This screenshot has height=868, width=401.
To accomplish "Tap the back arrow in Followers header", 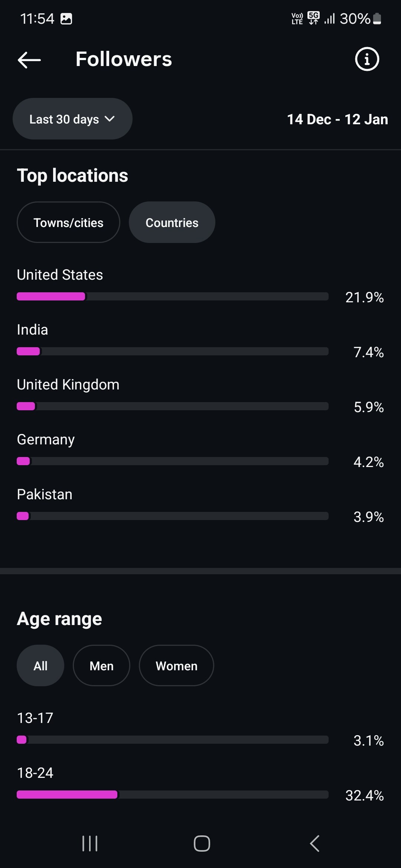I will (x=29, y=59).
